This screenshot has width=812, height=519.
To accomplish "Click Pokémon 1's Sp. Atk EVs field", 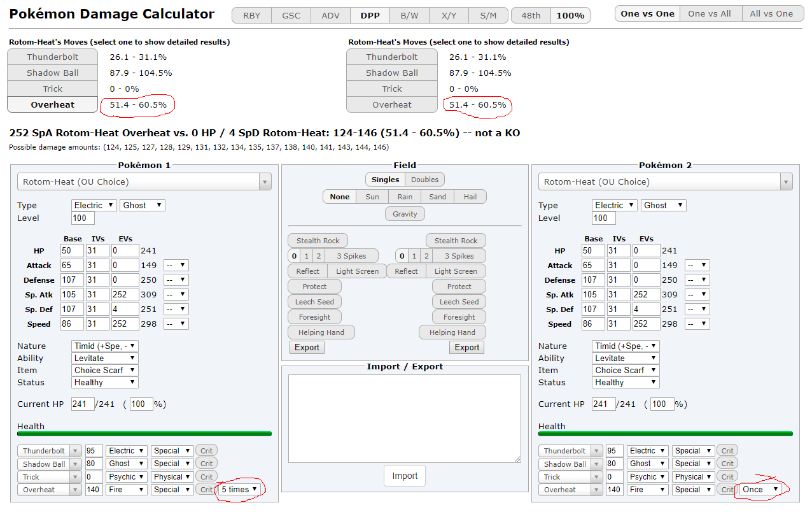I will point(125,295).
